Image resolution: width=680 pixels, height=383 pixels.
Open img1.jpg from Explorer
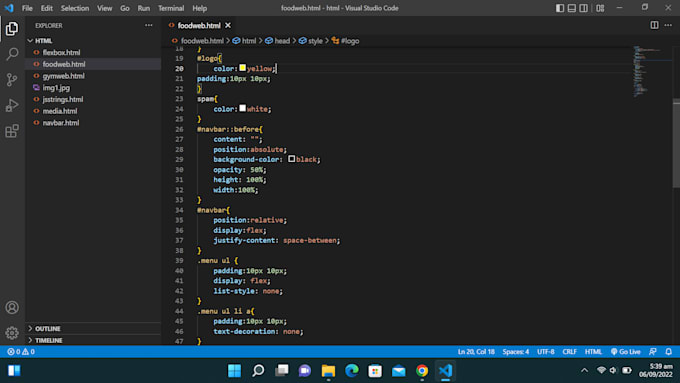tap(93, 88)
